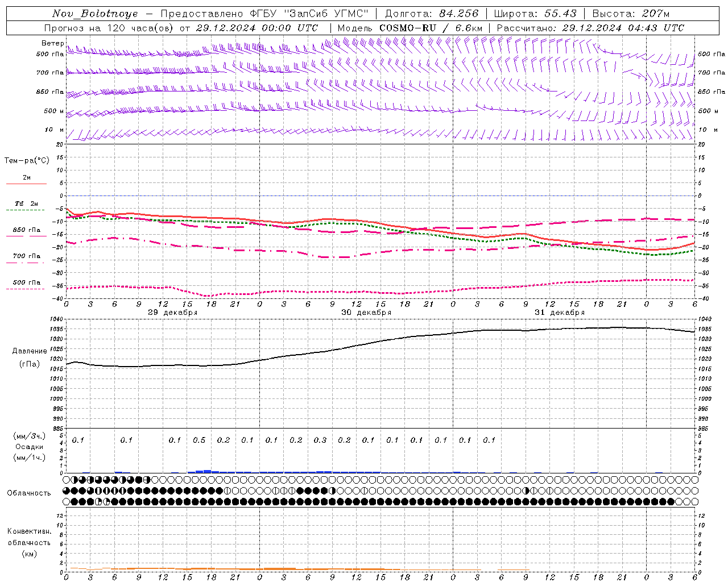The image size is (728, 582).
Task: Click the Высота: 207м value
Action: [x=631, y=14]
